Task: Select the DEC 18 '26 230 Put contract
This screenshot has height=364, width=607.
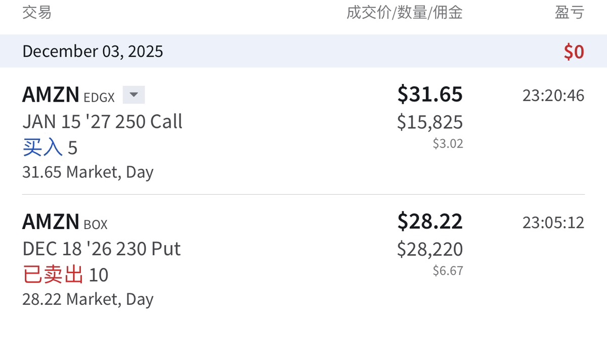Action: (x=101, y=249)
